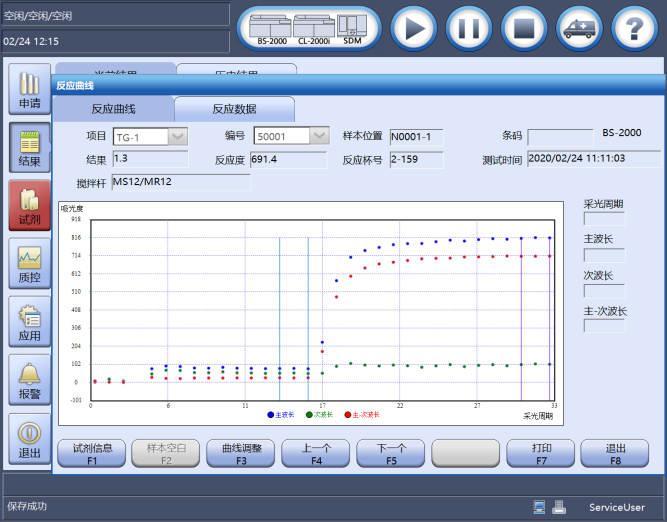Image resolution: width=667 pixels, height=522 pixels.
Task: Click the 下一个 F5 button
Action: [x=391, y=454]
